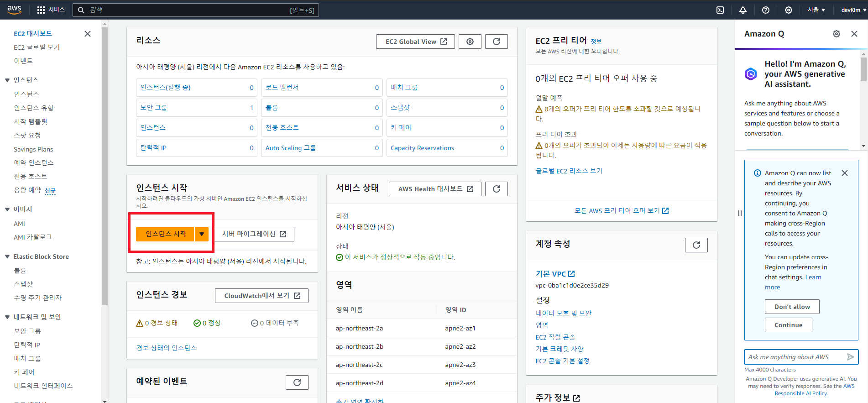This screenshot has width=868, height=403.
Task: Open 탄력적 IP in sidebar
Action: (27, 345)
